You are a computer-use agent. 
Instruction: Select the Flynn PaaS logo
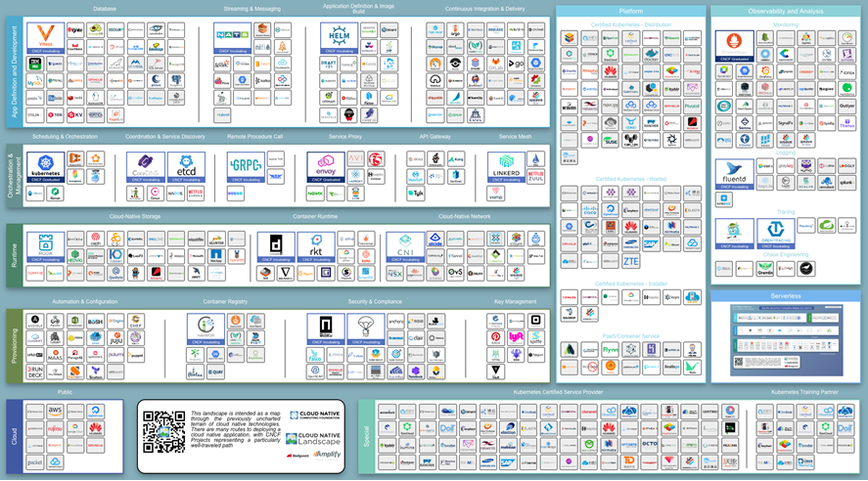coord(610,349)
